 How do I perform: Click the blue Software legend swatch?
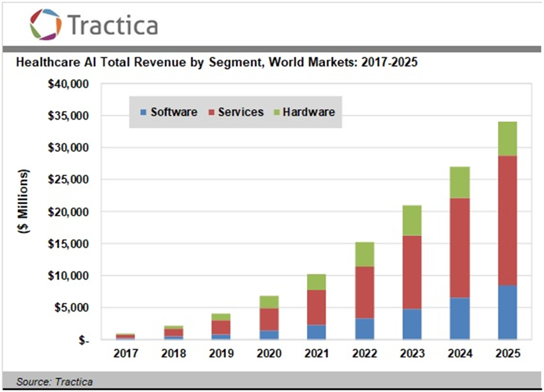(x=143, y=113)
